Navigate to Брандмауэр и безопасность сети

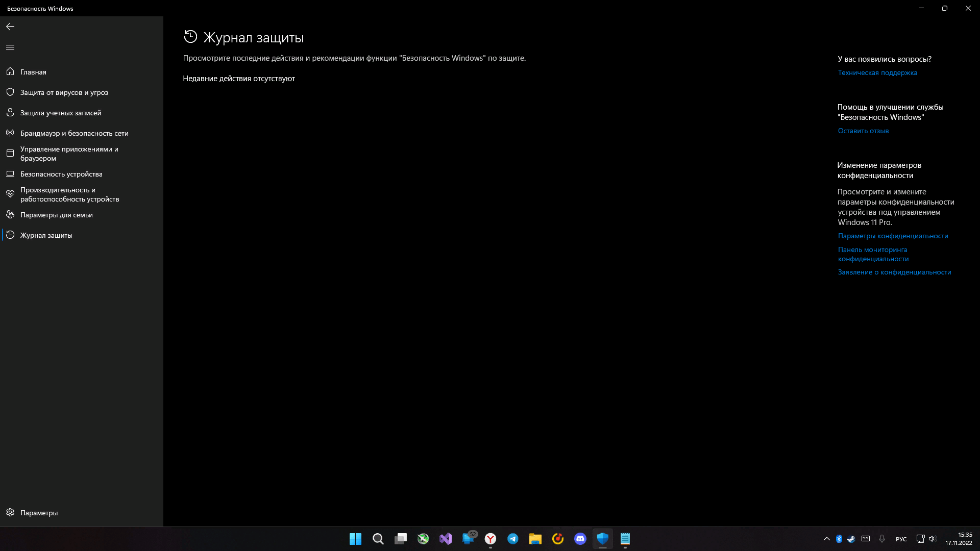tap(74, 133)
